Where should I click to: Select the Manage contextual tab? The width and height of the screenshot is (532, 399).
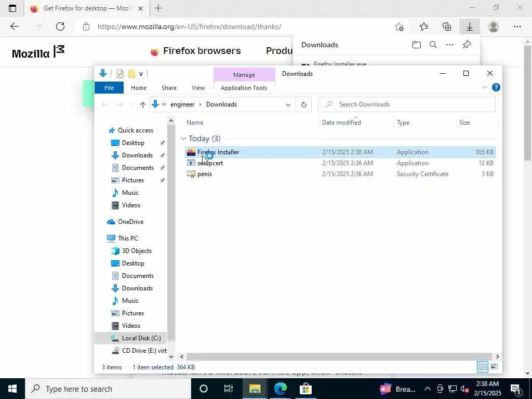[x=244, y=75]
